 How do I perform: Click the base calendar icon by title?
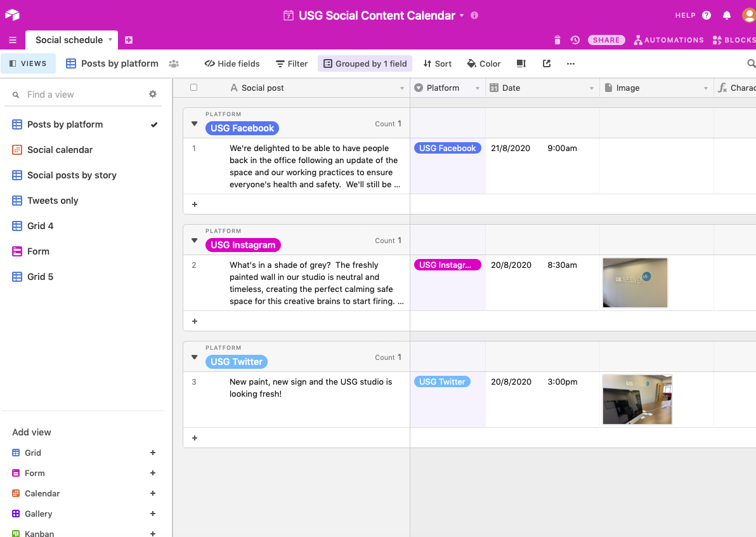click(x=289, y=15)
